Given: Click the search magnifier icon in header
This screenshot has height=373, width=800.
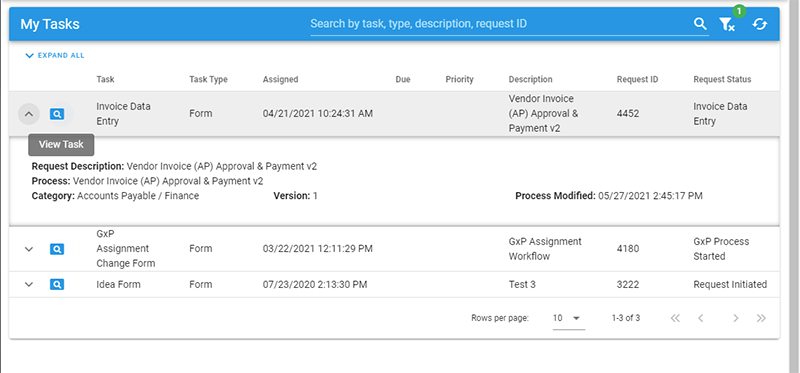Looking at the screenshot, I should [700, 24].
